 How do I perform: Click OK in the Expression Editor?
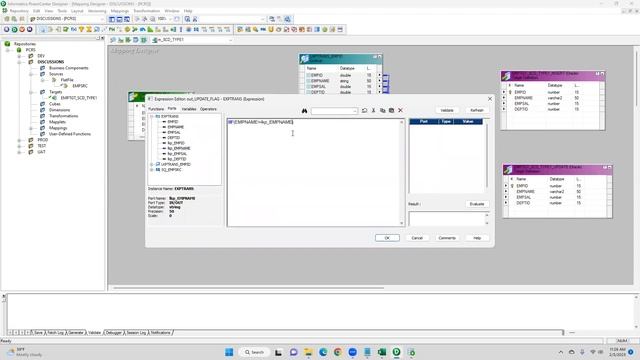387,238
